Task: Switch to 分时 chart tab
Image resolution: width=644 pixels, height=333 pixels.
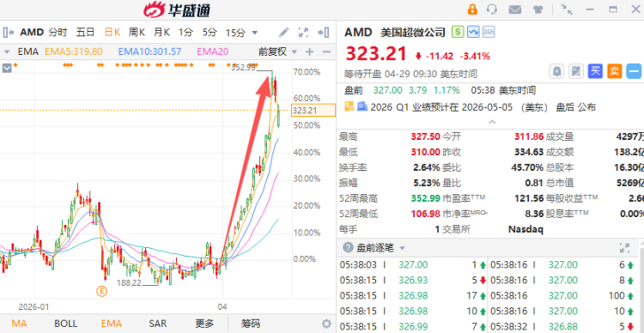Action: tap(58, 32)
